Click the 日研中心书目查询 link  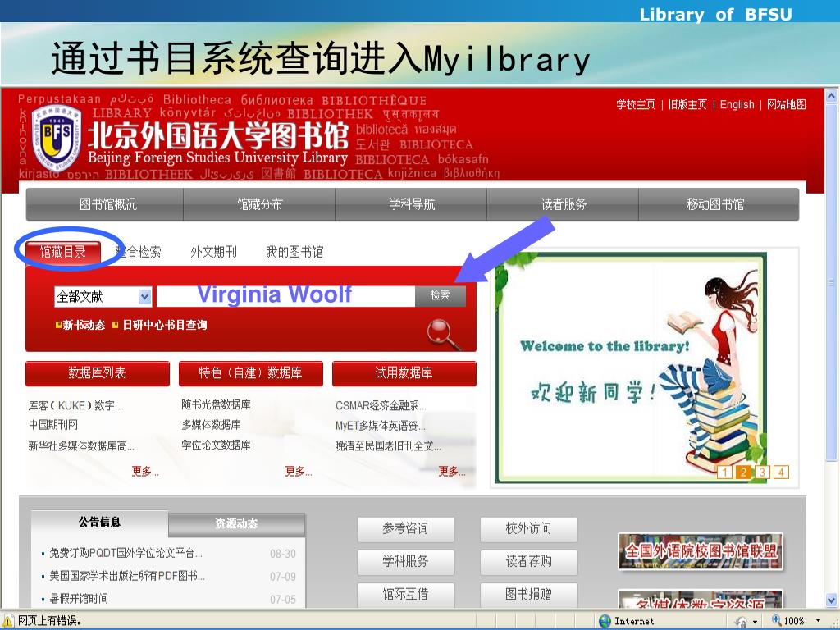coord(165,325)
